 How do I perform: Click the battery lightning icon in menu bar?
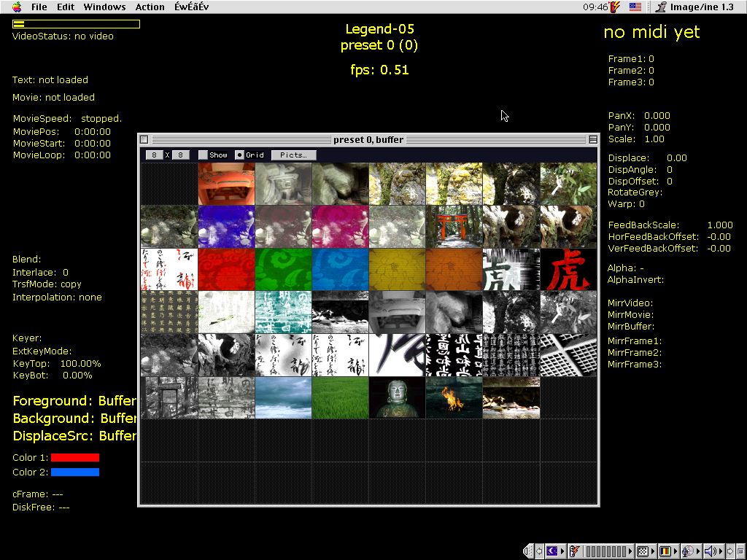click(616, 7)
